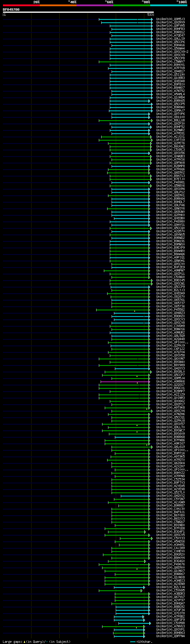Select hit UniRef100_B9HFB3
190x644 pixels.
170,29
